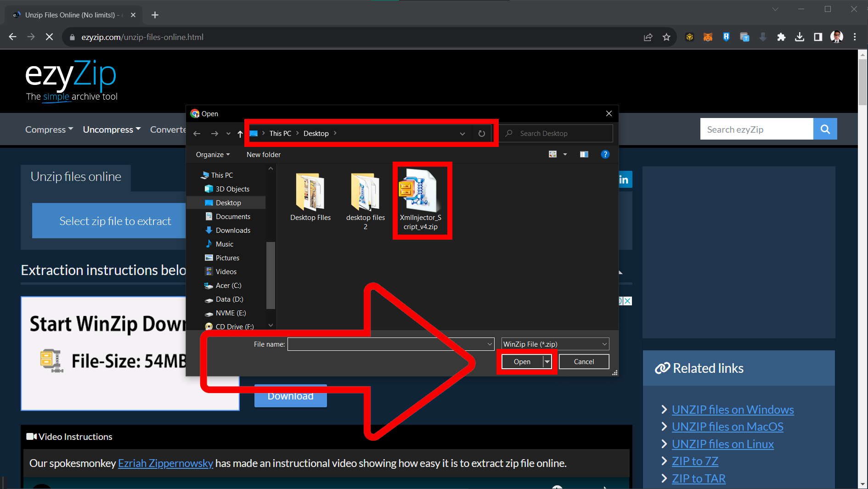
Task: Click This PC in address breadcrumb
Action: [280, 134]
